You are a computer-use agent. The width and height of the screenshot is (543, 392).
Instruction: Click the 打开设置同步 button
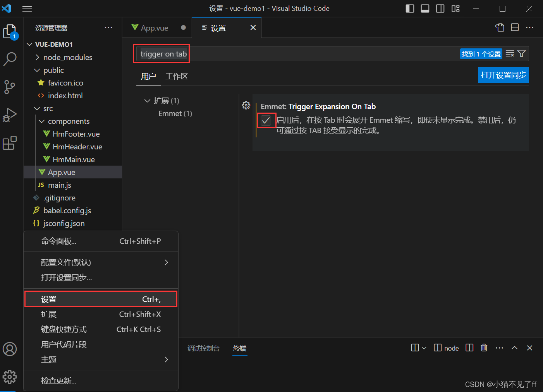point(503,75)
